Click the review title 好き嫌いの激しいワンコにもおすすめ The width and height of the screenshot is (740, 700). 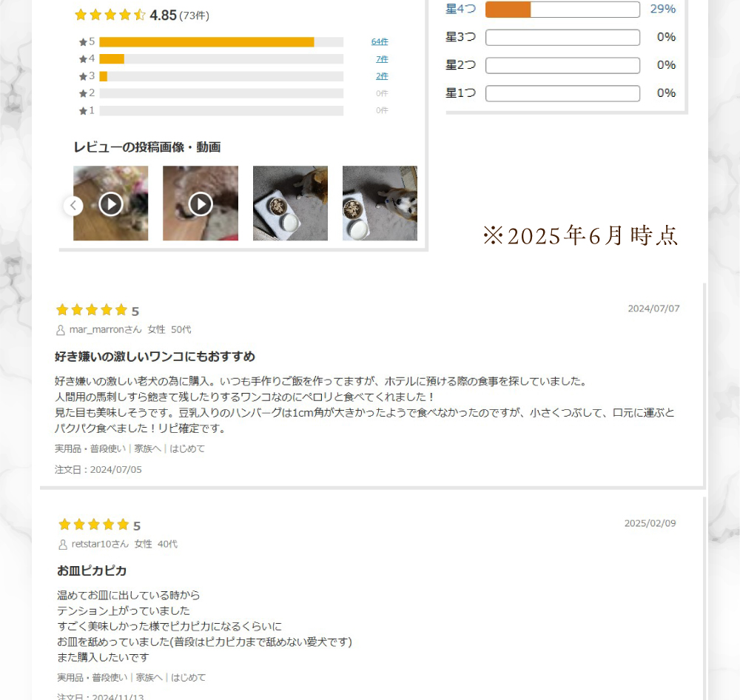click(155, 357)
